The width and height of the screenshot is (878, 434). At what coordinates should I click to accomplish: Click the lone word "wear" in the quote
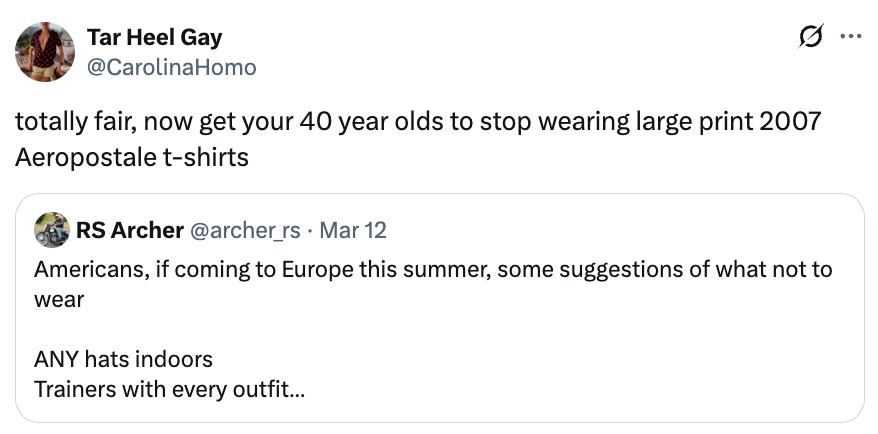(x=58, y=299)
